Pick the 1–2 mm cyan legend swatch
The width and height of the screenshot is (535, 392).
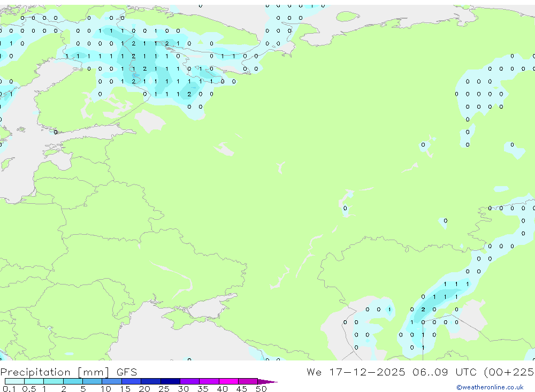(53, 381)
